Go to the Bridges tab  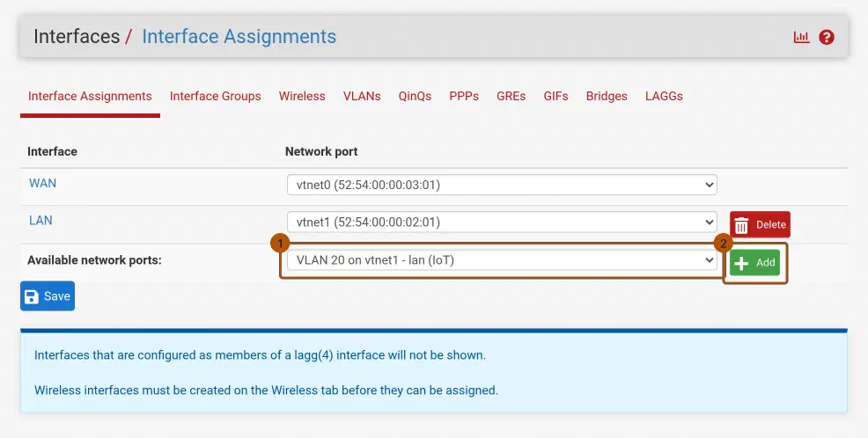[607, 96]
